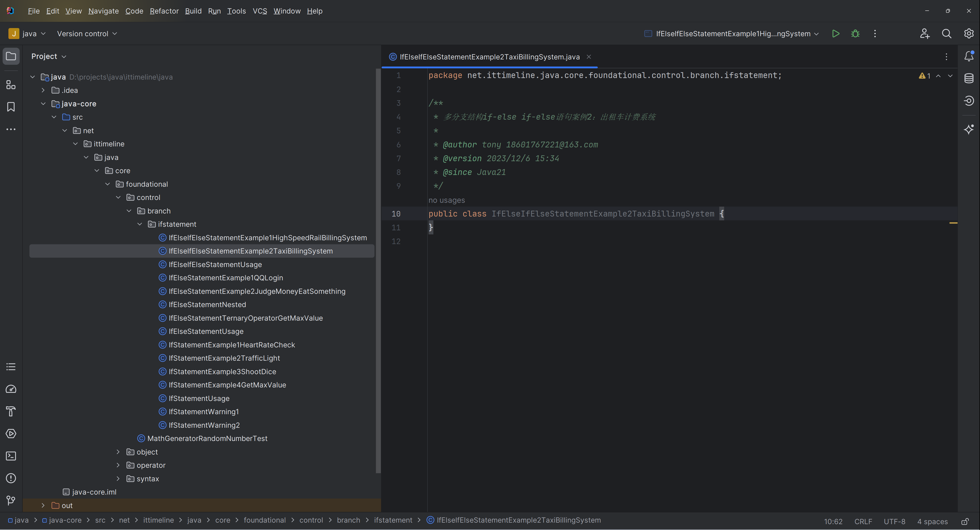Screen dimensions: 980x530
Task: Open IfStatementExample2TrafficLight class in tree
Action: click(x=224, y=358)
